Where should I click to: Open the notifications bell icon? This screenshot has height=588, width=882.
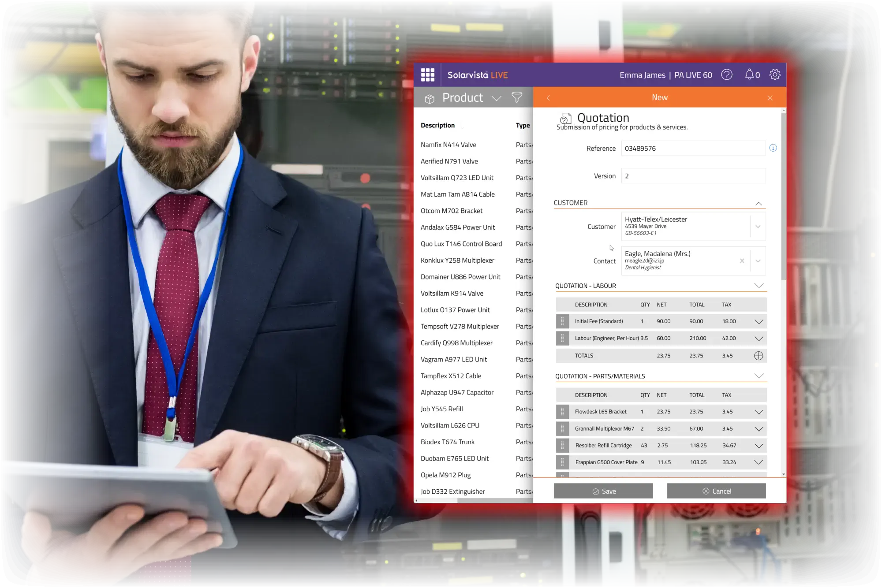point(749,75)
